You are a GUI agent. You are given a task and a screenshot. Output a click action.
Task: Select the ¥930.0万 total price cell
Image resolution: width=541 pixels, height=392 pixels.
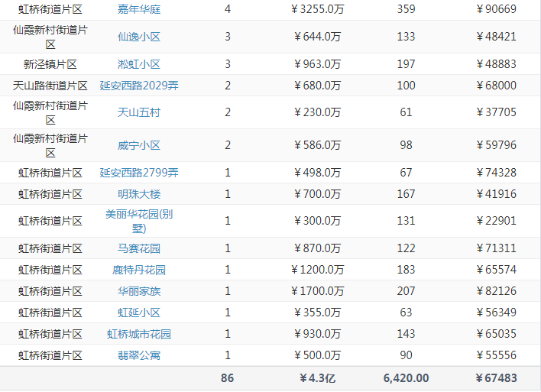(x=317, y=334)
